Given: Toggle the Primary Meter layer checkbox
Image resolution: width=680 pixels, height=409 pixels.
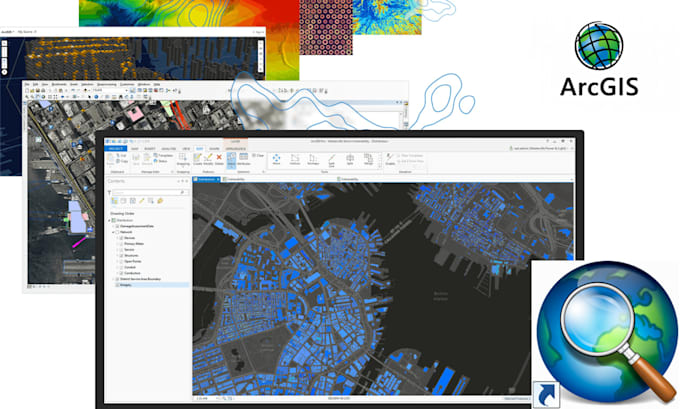Looking at the screenshot, I should [121, 244].
